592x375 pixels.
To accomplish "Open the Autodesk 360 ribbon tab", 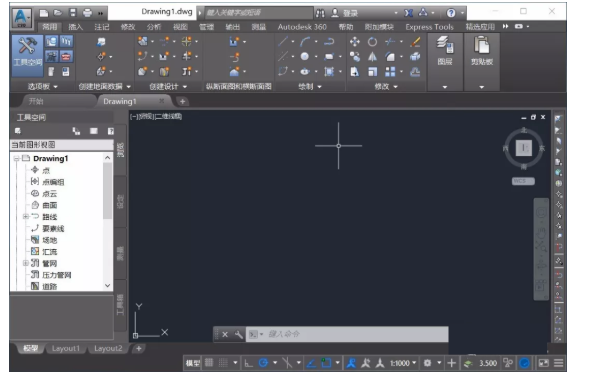I will point(302,27).
